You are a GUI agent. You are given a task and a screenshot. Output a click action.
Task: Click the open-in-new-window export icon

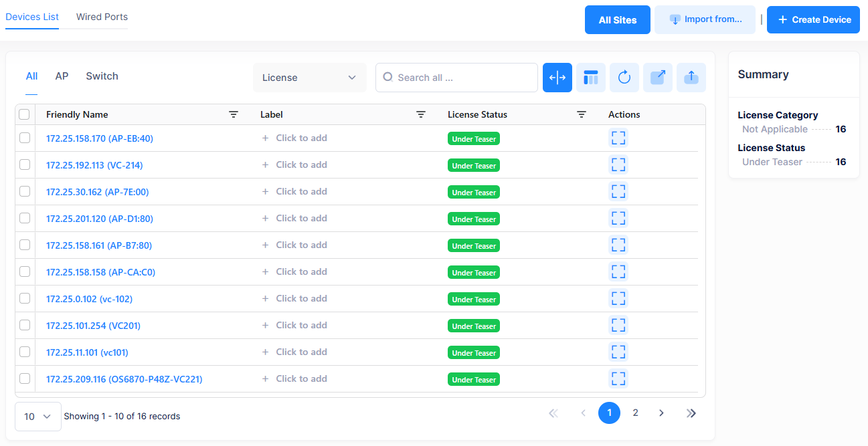click(657, 78)
